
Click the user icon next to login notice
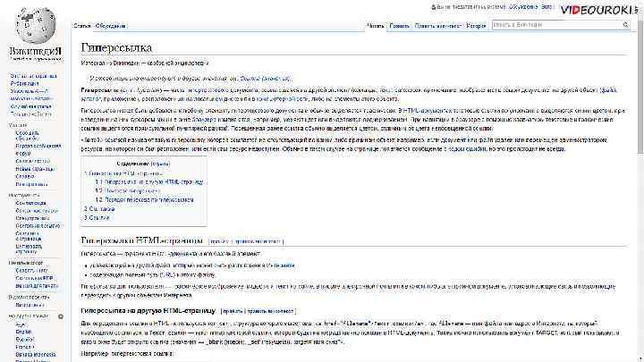[433, 7]
